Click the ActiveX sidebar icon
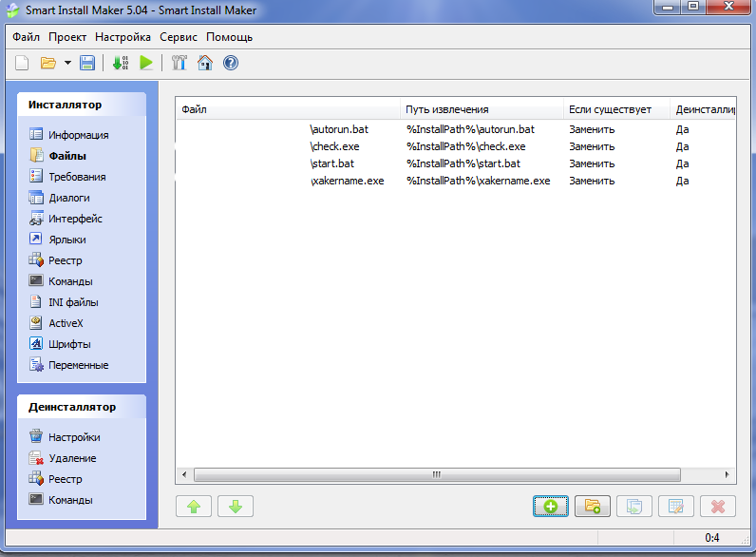Viewport: 756px width, 557px height. coord(36,322)
